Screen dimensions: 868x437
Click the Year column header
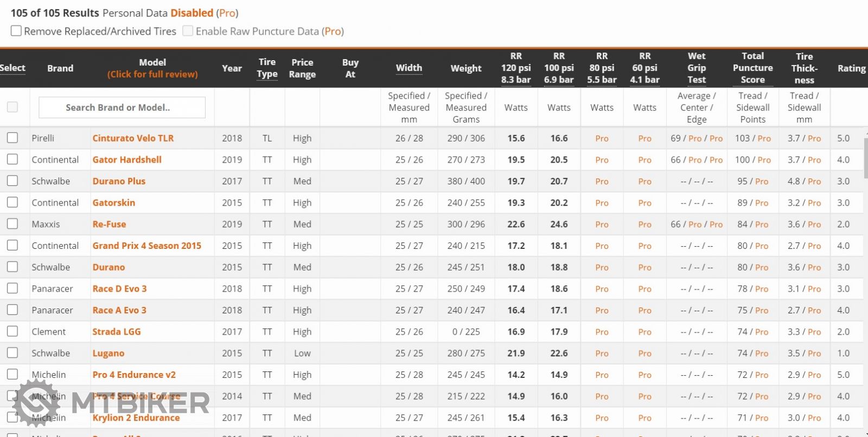tap(232, 68)
